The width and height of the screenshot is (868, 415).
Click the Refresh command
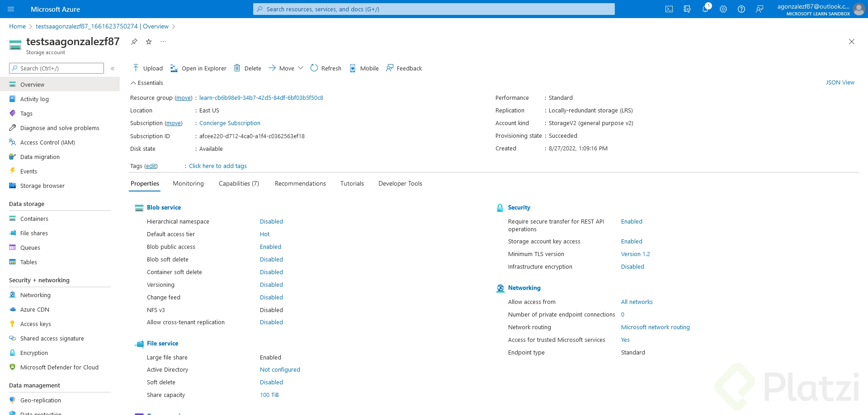click(326, 68)
